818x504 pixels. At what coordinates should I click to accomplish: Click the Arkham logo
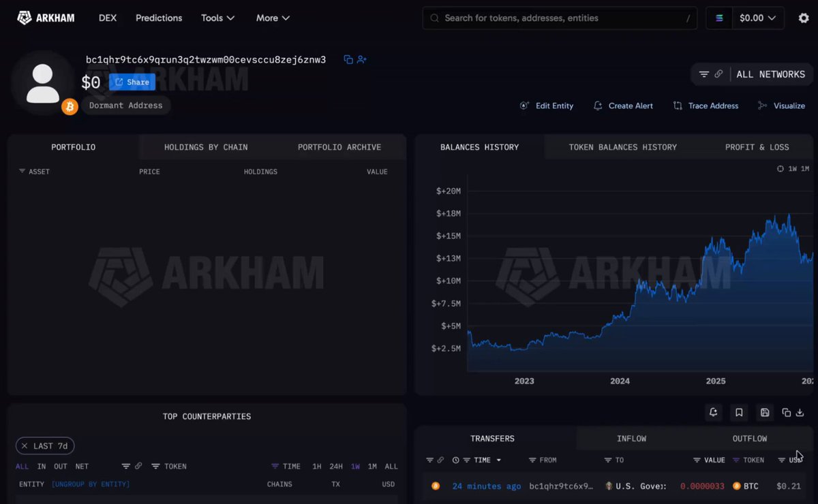[x=46, y=18]
